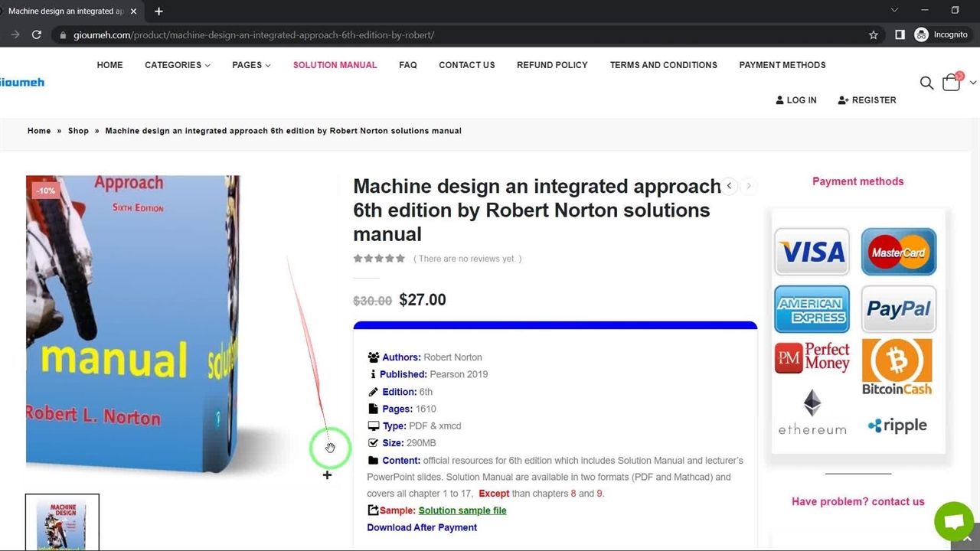Click the 'Type: PDF & xmcd' line
This screenshot has height=551, width=980.
pos(414,425)
